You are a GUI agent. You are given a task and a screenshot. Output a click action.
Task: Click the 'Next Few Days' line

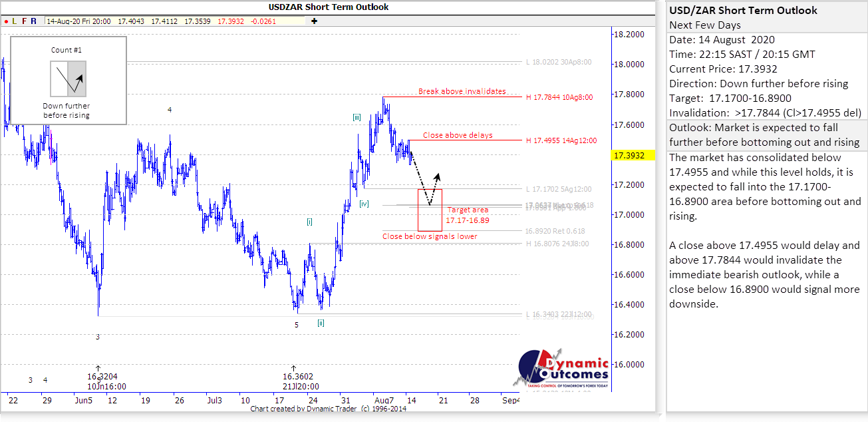click(x=704, y=25)
